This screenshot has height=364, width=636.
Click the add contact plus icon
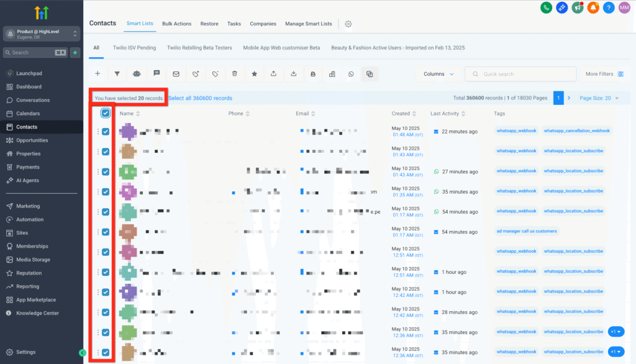(98, 74)
